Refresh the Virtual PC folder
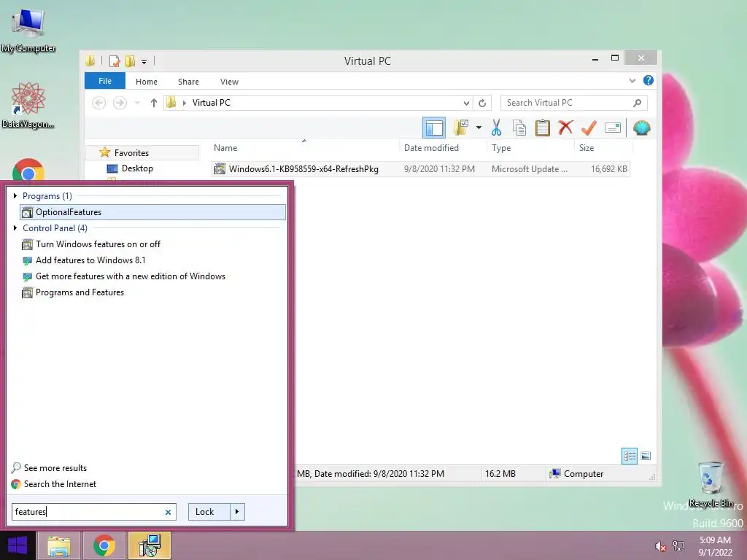Viewport: 747px width, 560px height. 482,103
